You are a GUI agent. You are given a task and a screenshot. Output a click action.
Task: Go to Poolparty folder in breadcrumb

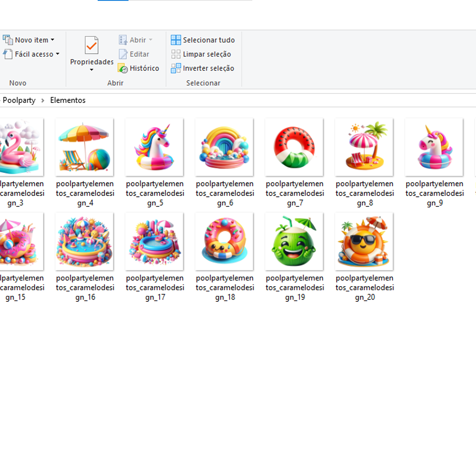point(19,100)
